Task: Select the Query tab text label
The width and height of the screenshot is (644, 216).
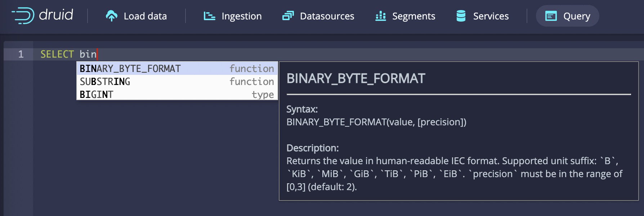Action: point(577,16)
